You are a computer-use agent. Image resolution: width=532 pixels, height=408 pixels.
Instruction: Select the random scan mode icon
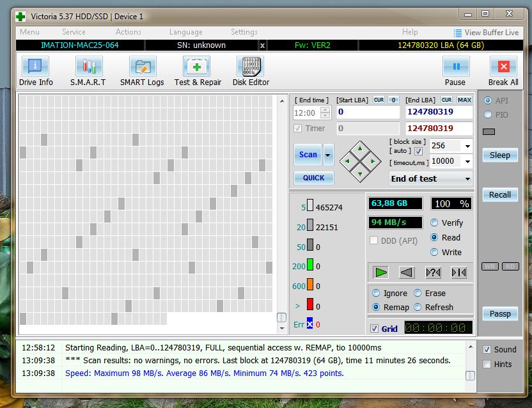[433, 272]
